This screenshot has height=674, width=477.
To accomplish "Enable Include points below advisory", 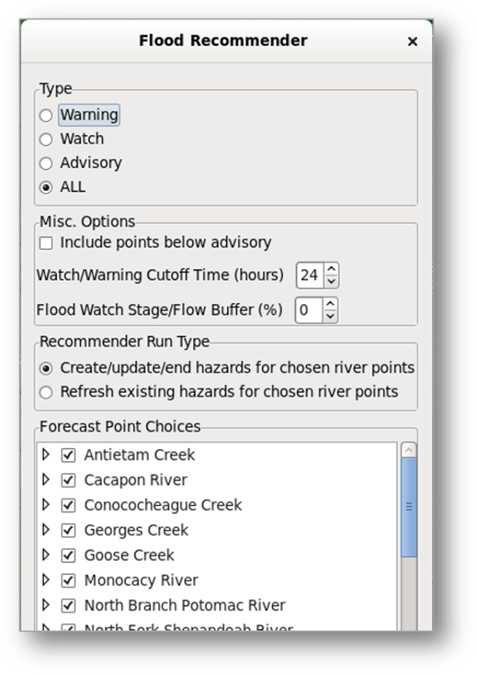I will click(46, 243).
